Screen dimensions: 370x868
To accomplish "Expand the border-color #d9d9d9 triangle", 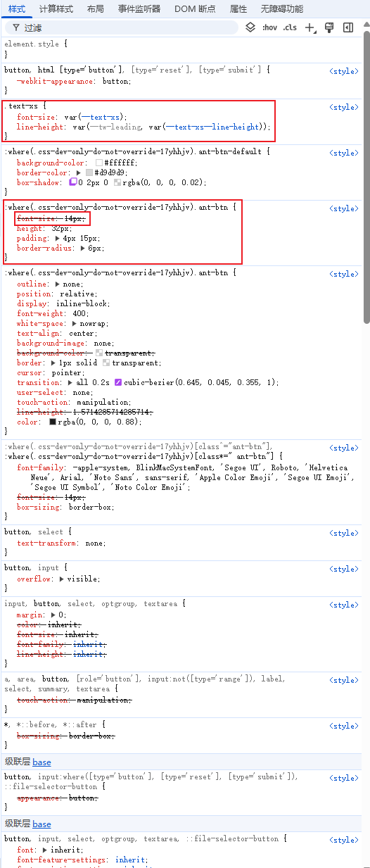I will coord(79,172).
